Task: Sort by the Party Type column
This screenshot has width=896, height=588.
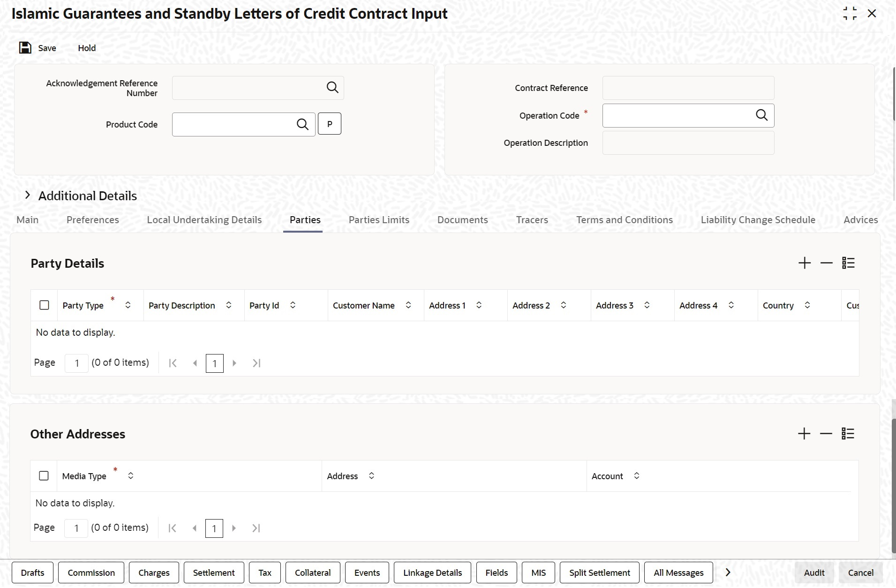Action: coord(128,305)
